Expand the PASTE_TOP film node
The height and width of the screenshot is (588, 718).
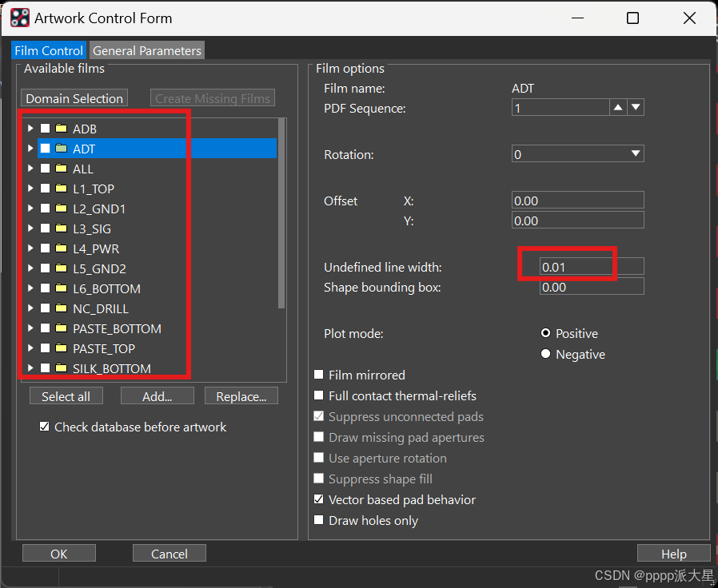point(30,348)
